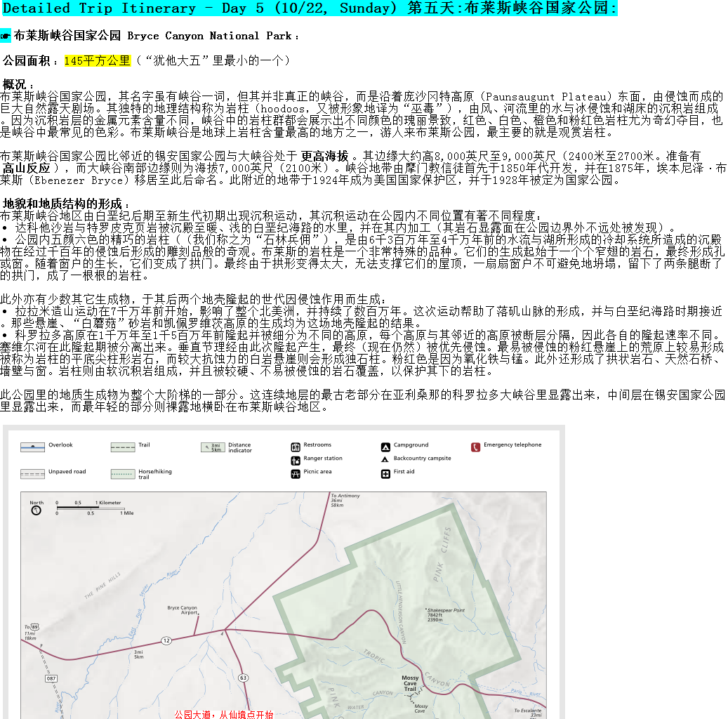This screenshot has width=728, height=719.
Task: Click the Route 12 marker on map
Action: pos(166,640)
